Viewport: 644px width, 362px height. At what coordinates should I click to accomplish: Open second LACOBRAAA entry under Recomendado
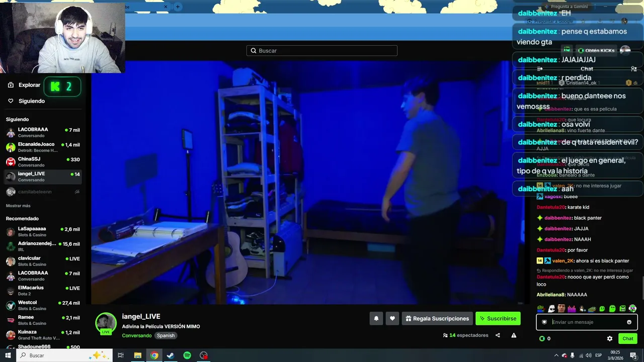[43, 276]
